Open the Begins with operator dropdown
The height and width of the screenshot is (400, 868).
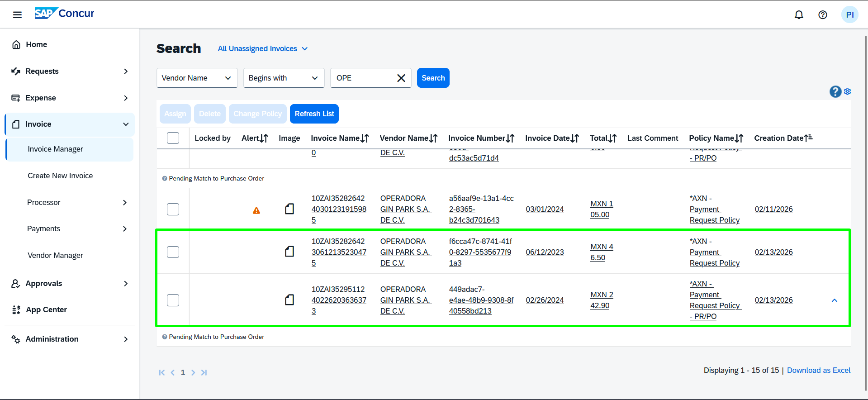284,78
